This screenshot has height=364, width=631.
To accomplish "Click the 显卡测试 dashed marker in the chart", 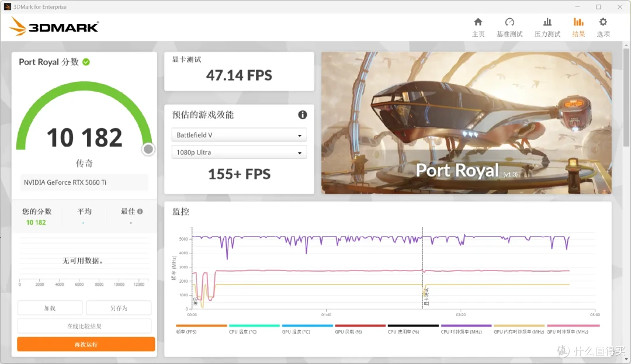I will pyautogui.click(x=423, y=268).
